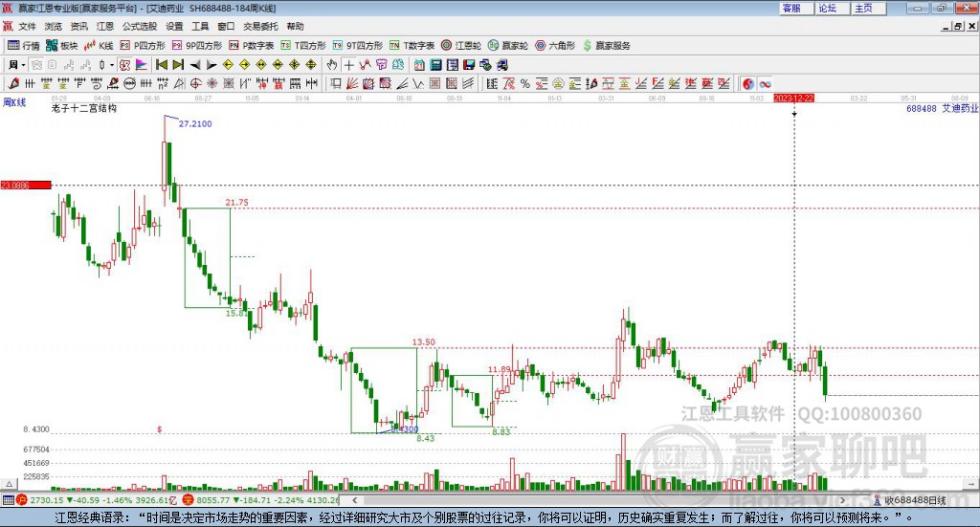Viewport: 980px width, 527px height.
Task: Open the 交易委托 menu
Action: (x=260, y=26)
